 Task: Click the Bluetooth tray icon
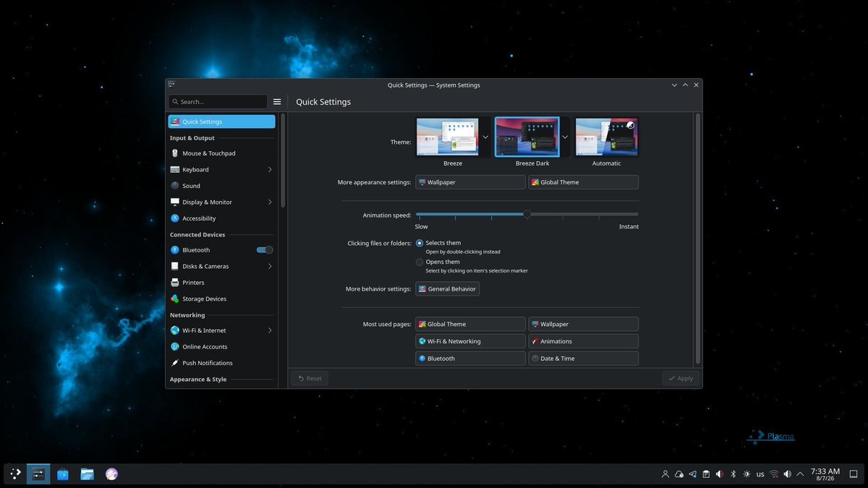733,474
